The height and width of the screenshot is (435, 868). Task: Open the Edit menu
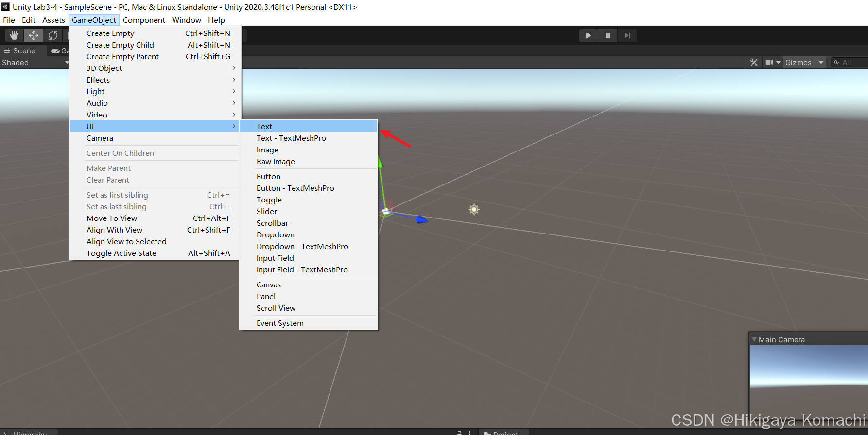pyautogui.click(x=29, y=20)
